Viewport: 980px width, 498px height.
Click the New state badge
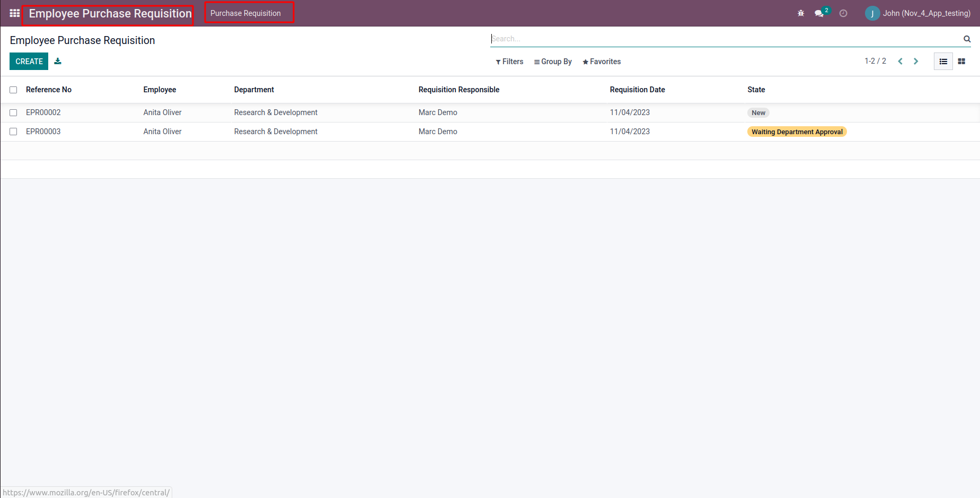(758, 113)
